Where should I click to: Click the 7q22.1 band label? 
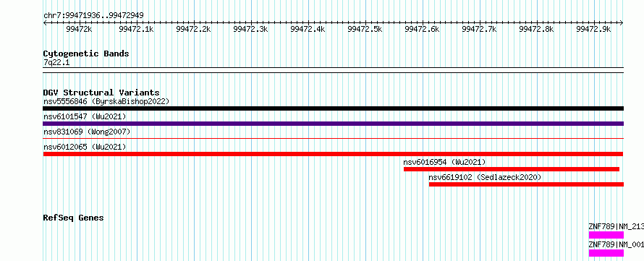click(x=56, y=63)
